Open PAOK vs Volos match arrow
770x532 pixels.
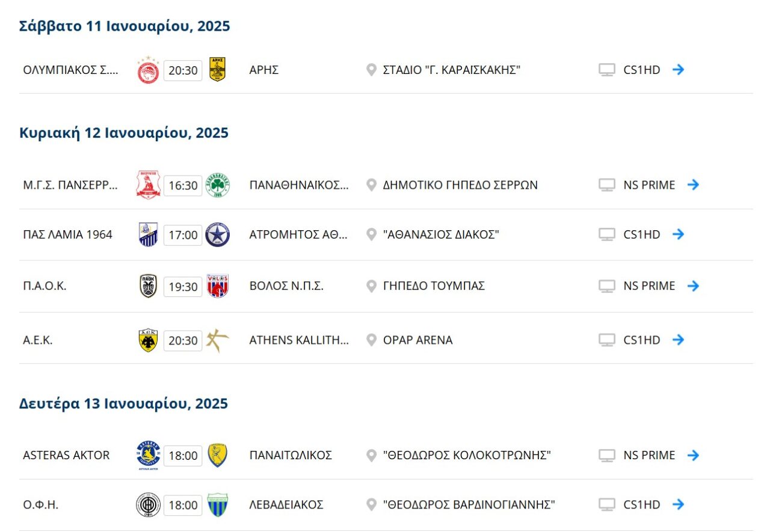tap(693, 286)
